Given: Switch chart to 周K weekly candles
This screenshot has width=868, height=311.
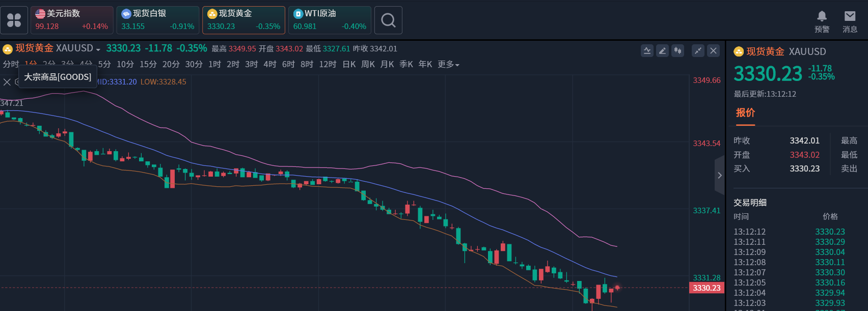Looking at the screenshot, I should pos(368,65).
